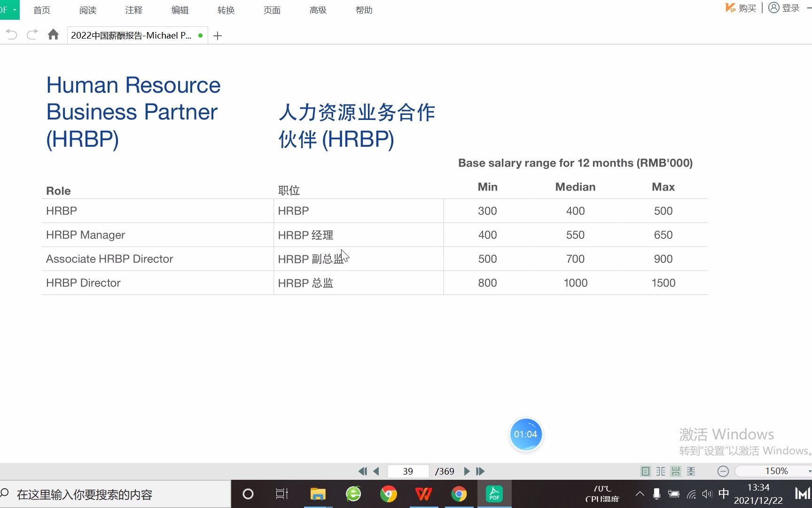Screen dimensions: 812x508
Task: Open the Wi-Fi network tray icon
Action: [691, 494]
